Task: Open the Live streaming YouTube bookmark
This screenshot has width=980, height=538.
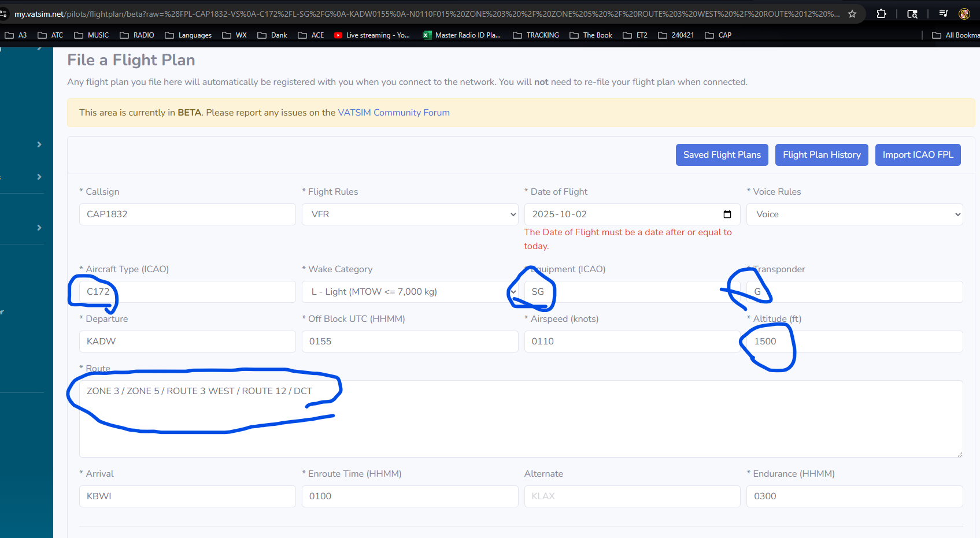Action: coord(372,35)
